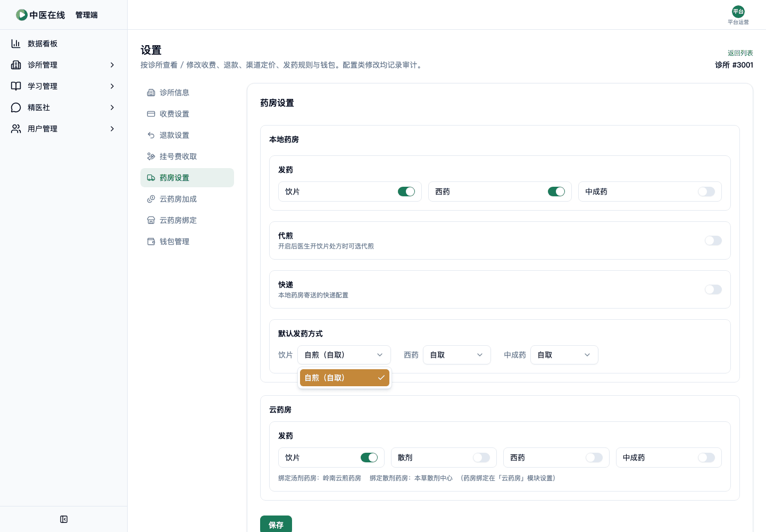This screenshot has height=532, width=766.
Task: Expand 用户管理 submenu chevron
Action: (x=112, y=129)
